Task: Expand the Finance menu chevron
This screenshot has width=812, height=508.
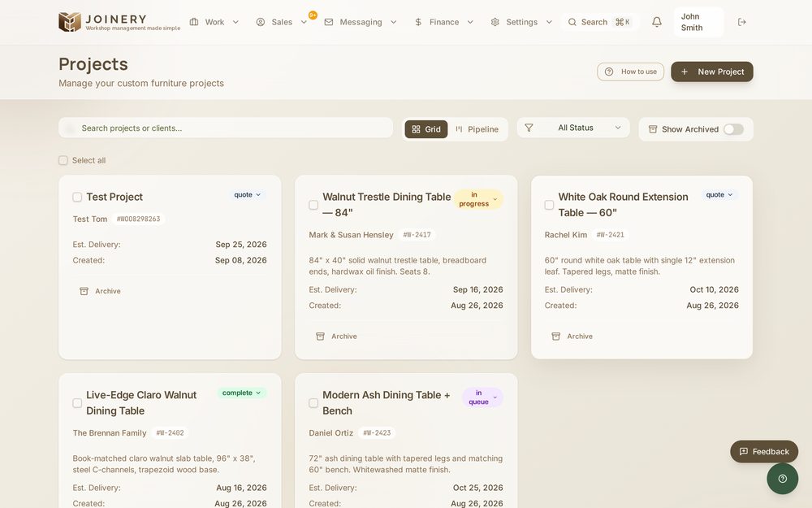Action: click(x=470, y=22)
